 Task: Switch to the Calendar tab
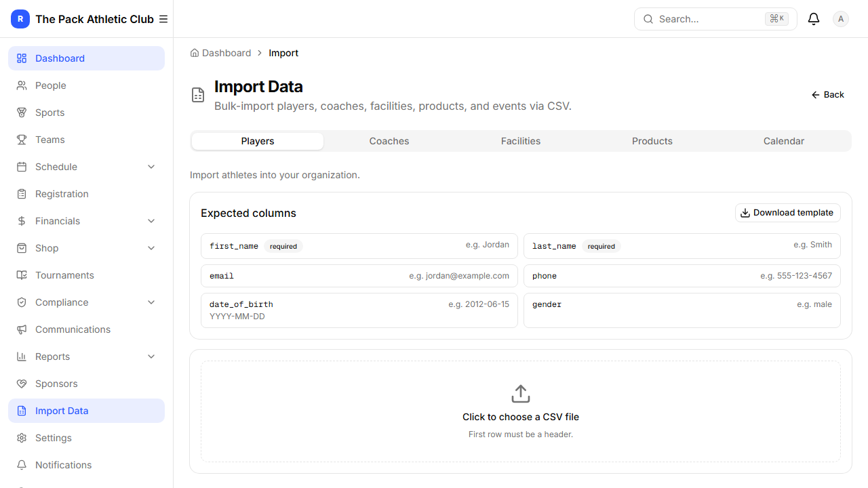pos(784,141)
